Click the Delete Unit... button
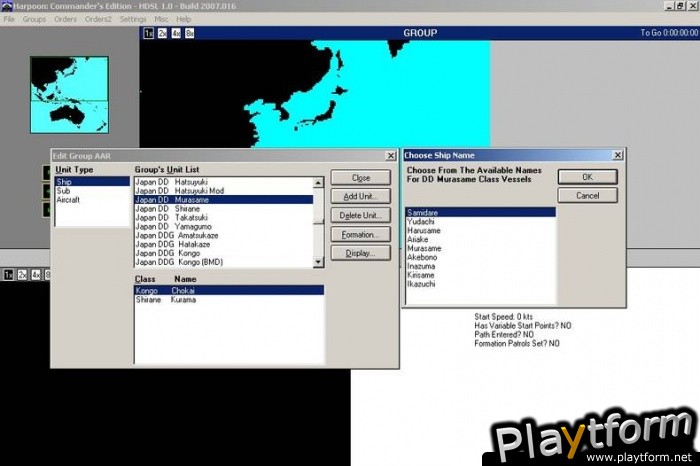This screenshot has height=466, width=700. click(361, 215)
